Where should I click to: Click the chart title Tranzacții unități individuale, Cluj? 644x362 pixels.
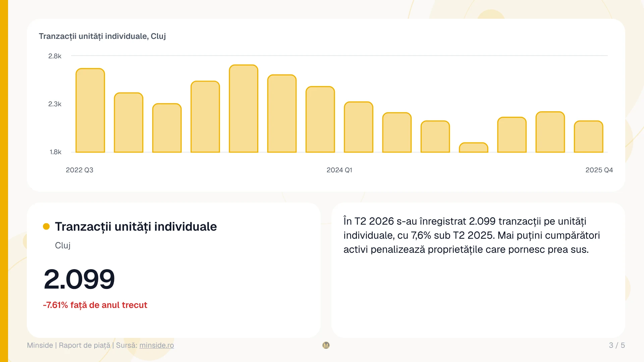point(102,36)
